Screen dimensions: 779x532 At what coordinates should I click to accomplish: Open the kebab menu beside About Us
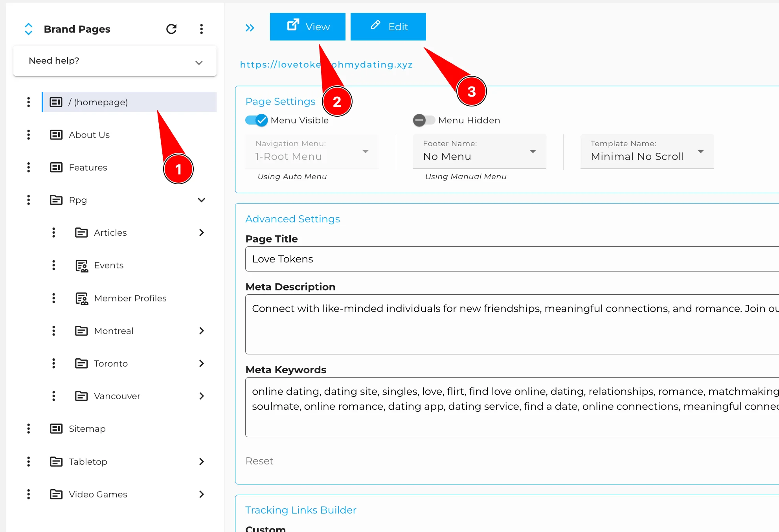pos(28,135)
